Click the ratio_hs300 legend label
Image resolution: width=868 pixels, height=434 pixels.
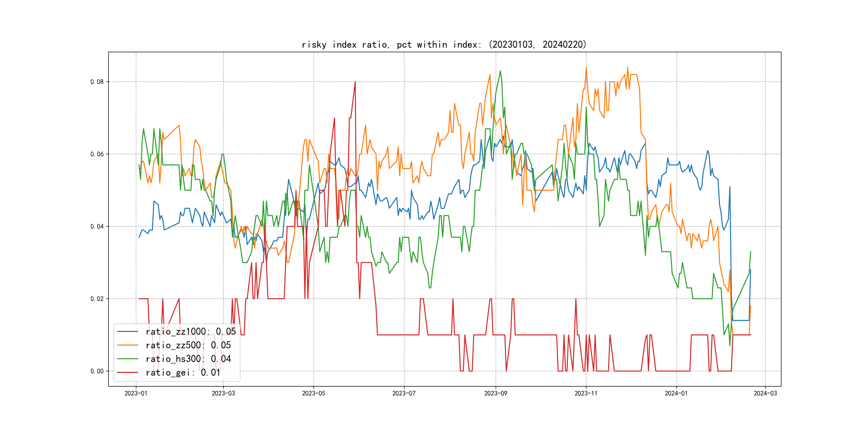pyautogui.click(x=188, y=359)
